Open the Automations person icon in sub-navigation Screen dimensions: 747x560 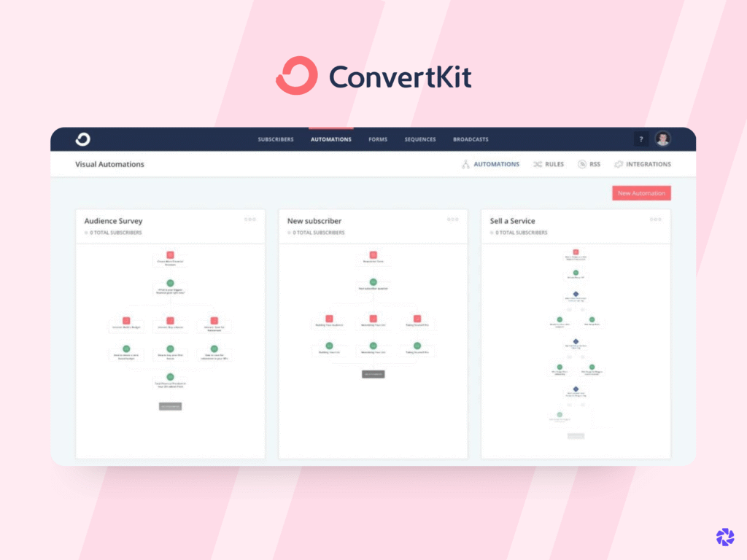point(465,164)
